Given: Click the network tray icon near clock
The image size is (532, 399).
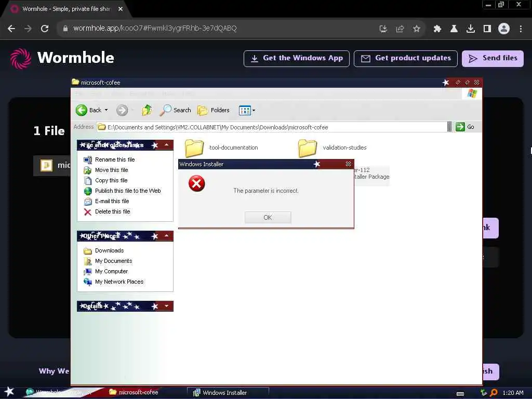Looking at the screenshot, I should click(x=484, y=393).
